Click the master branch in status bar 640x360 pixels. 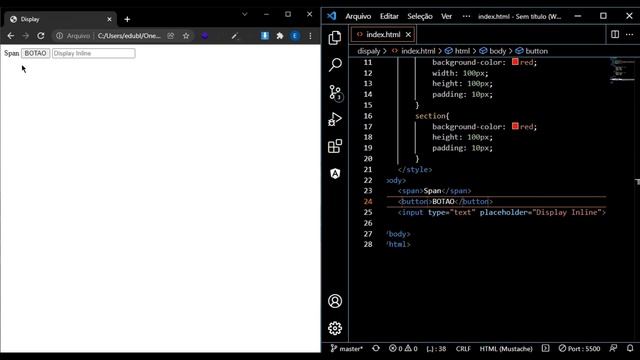point(347,349)
